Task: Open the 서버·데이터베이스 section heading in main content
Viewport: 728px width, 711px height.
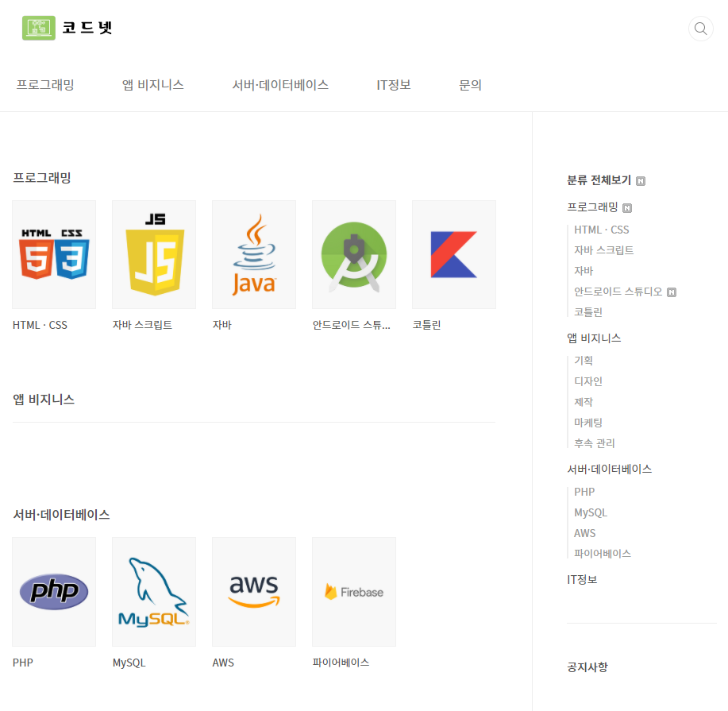Action: 61,515
